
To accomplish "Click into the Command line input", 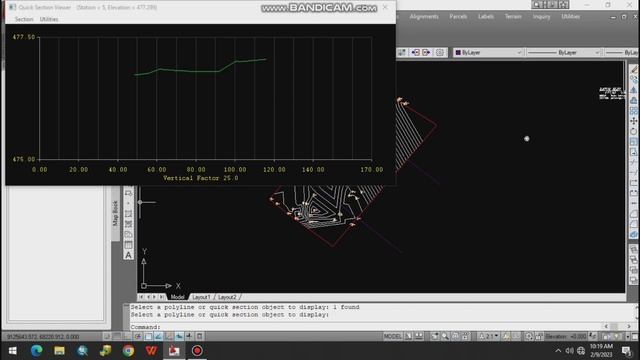I will pyautogui.click(x=365, y=327).
